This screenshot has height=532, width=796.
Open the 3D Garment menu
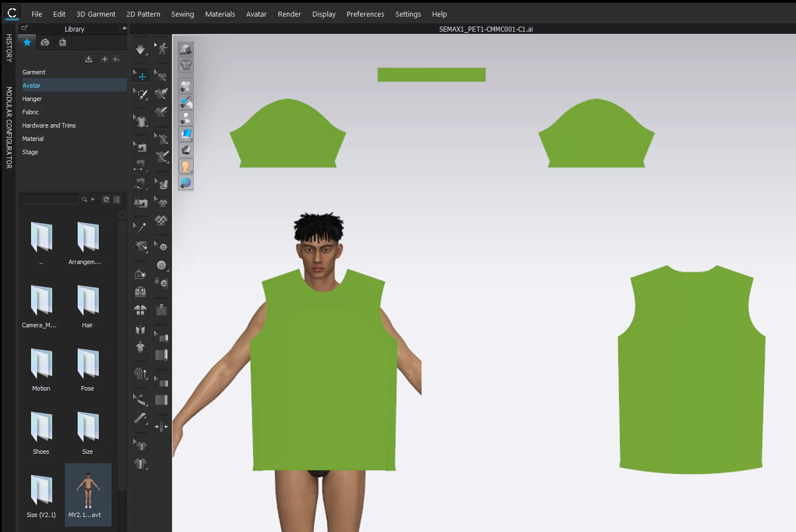coord(96,14)
